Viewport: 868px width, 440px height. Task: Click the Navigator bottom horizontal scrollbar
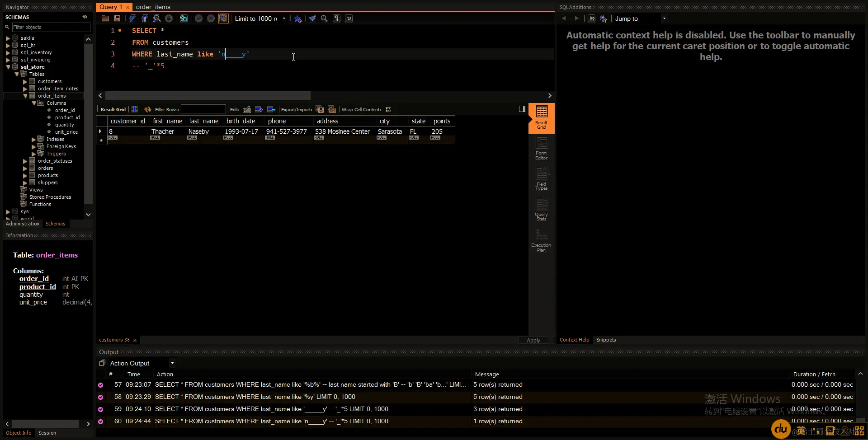pyautogui.click(x=45, y=424)
